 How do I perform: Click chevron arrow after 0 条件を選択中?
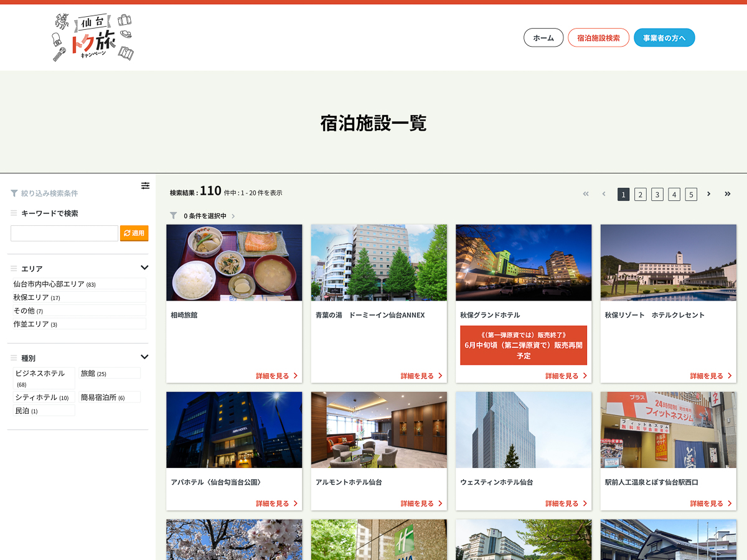coord(233,216)
